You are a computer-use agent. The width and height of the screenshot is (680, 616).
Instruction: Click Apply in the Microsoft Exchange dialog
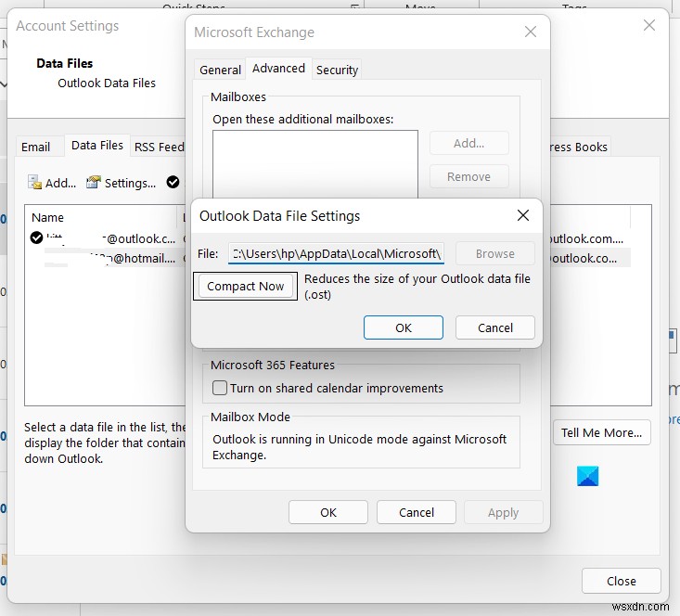click(503, 512)
